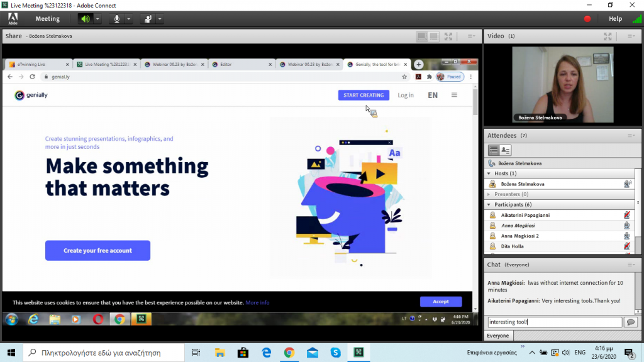Reload the genial.ly page
This screenshot has height=362, width=644.
33,77
